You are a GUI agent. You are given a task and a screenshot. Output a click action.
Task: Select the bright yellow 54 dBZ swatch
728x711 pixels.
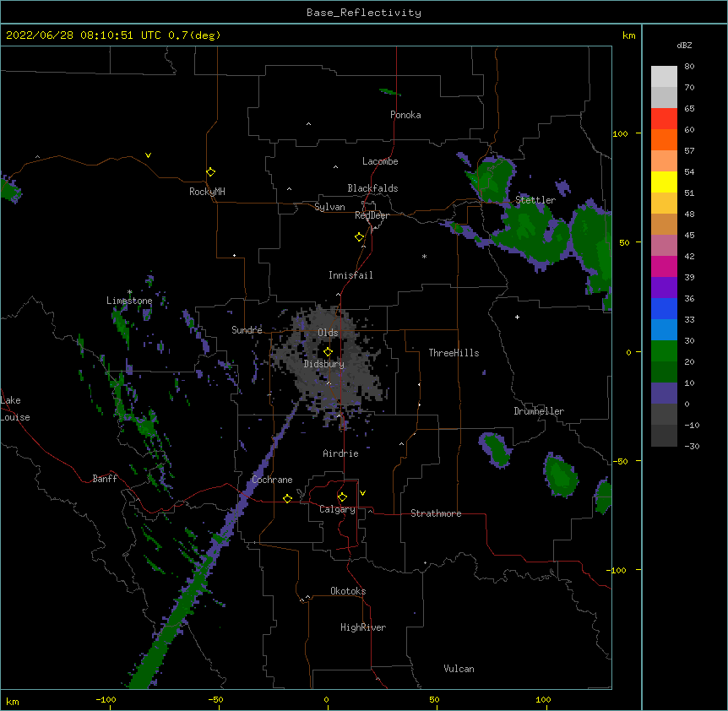click(664, 182)
